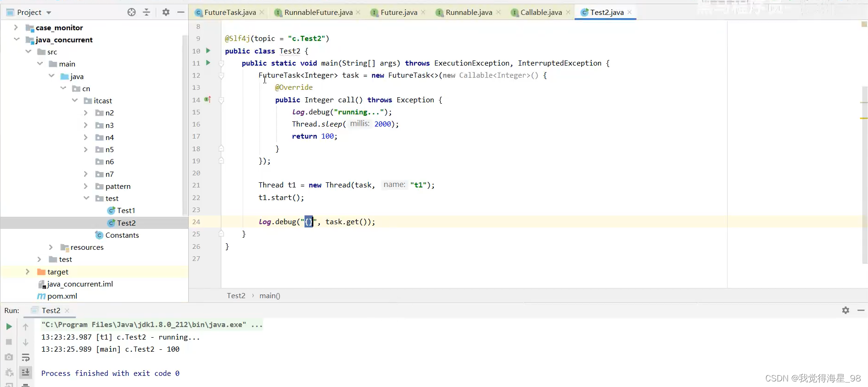The width and height of the screenshot is (868, 387).
Task: Close the Future.java tab
Action: click(x=423, y=12)
